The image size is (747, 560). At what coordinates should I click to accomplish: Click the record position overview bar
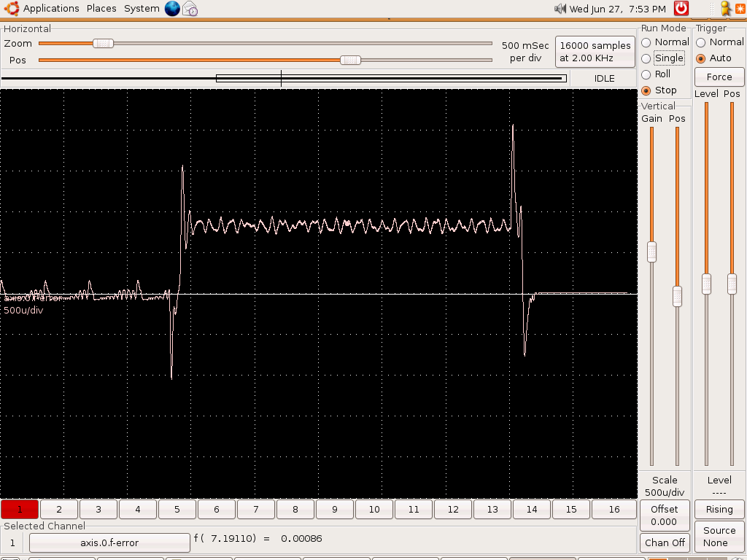[x=285, y=79]
